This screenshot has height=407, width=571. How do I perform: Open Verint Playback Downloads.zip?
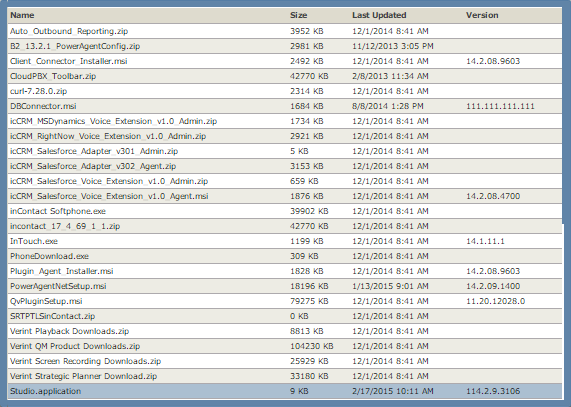click(70, 331)
